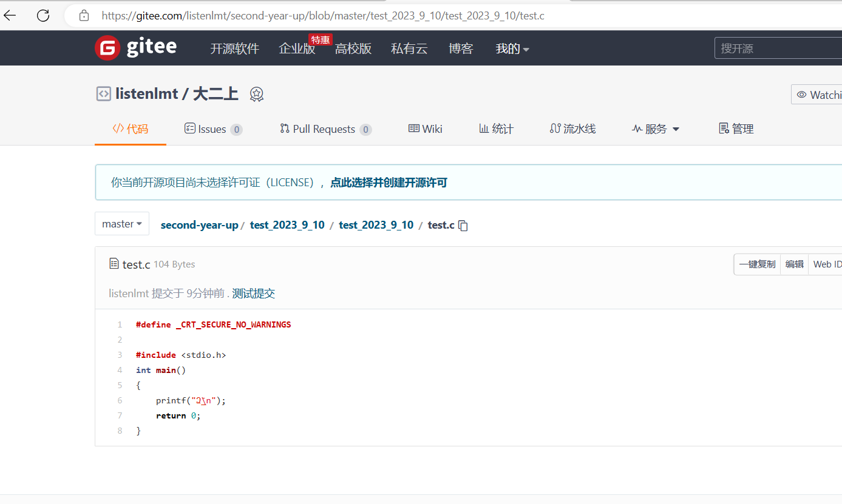Click the lock icon in address bar
Image resolution: width=842 pixels, height=504 pixels.
tap(84, 16)
